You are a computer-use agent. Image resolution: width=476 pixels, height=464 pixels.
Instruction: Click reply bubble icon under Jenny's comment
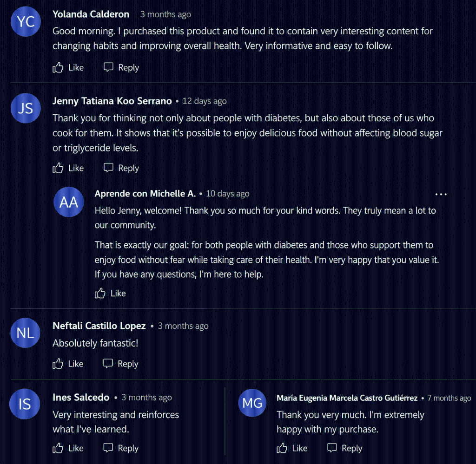point(108,167)
